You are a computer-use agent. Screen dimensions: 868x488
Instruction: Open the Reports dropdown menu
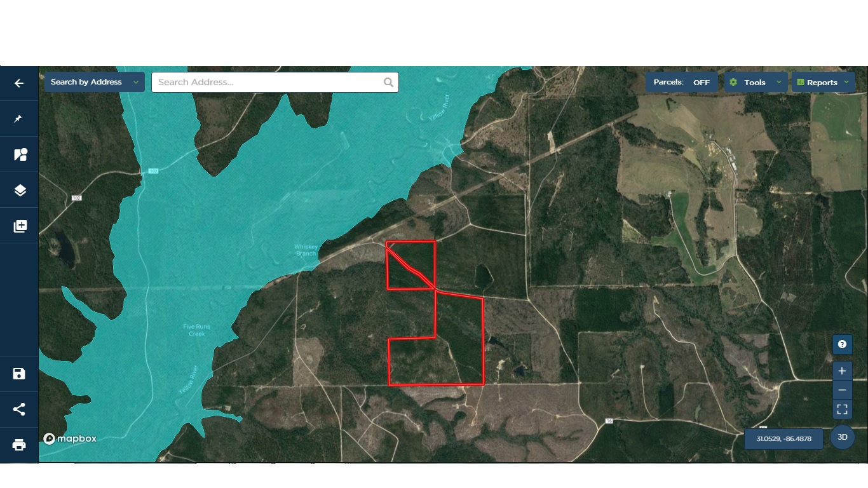(x=822, y=83)
